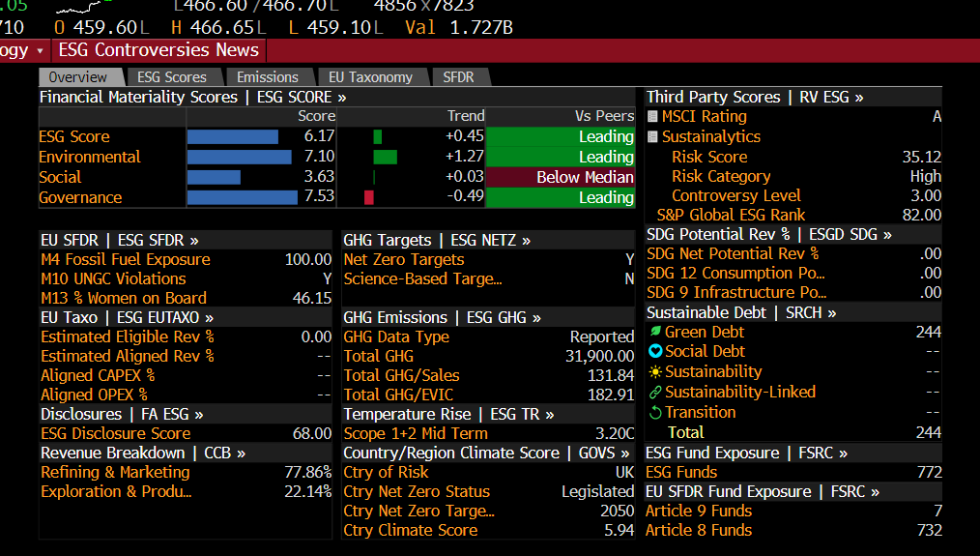Click the Governance score blue bar
980x556 pixels.
pyautogui.click(x=243, y=197)
